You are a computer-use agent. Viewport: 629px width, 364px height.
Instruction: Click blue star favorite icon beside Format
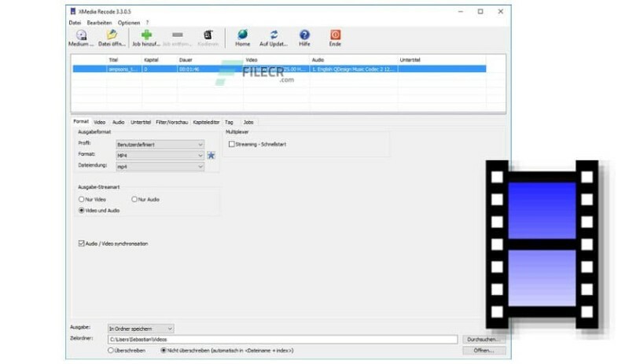point(211,156)
